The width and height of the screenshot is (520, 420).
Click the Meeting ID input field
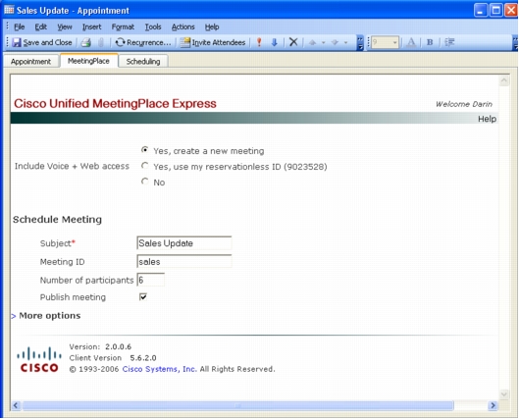coord(184,262)
